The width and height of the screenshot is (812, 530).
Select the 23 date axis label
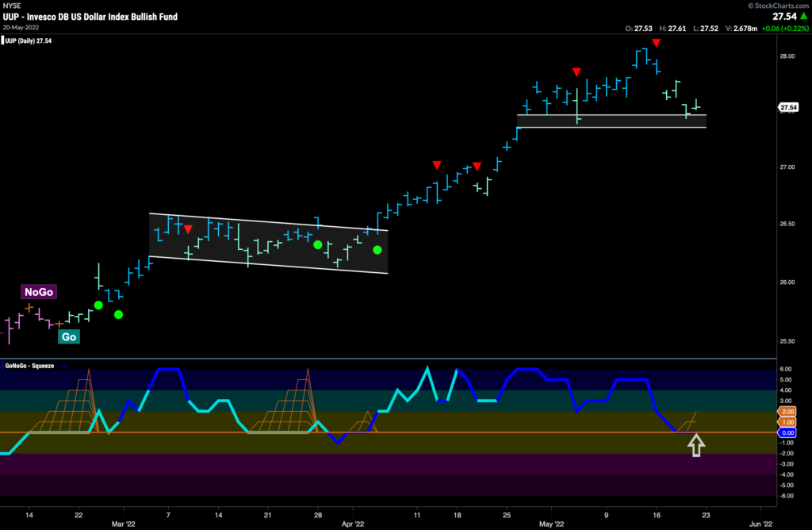coord(706,515)
